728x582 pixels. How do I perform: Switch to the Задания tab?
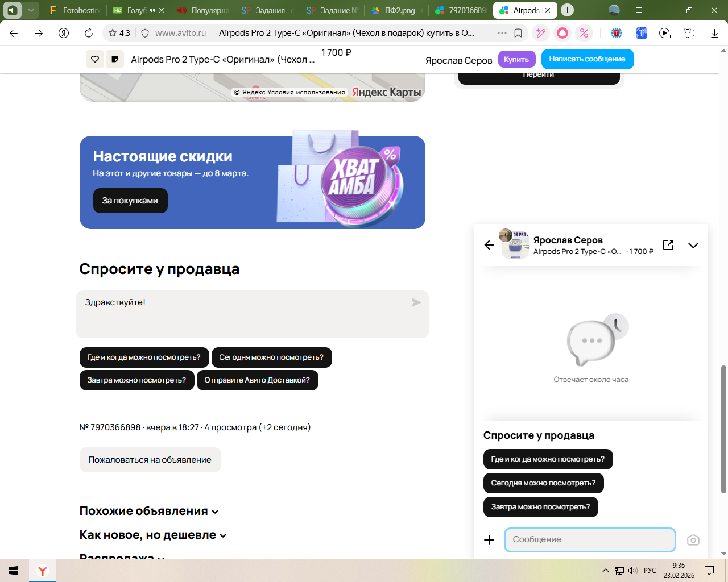(267, 10)
